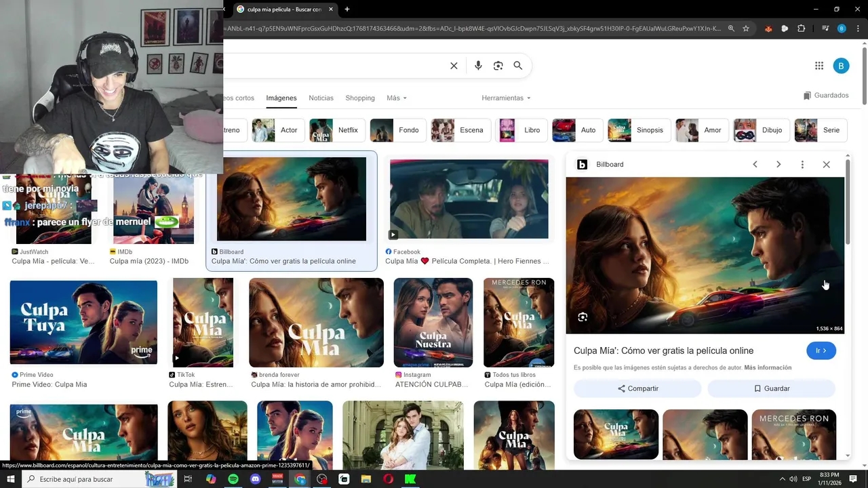The image size is (868, 488).
Task: Filter images by the Netflix chip
Action: (337, 130)
